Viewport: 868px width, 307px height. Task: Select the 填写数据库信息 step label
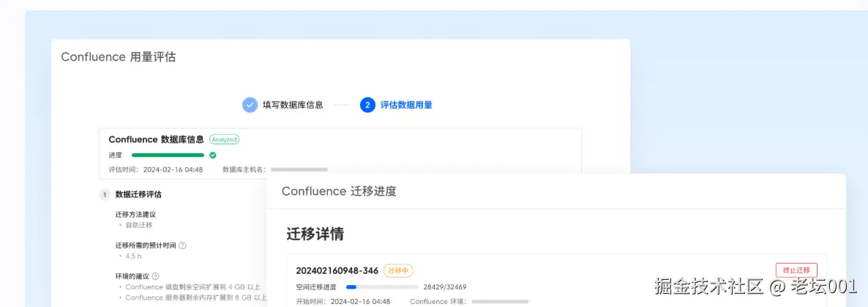click(x=293, y=105)
